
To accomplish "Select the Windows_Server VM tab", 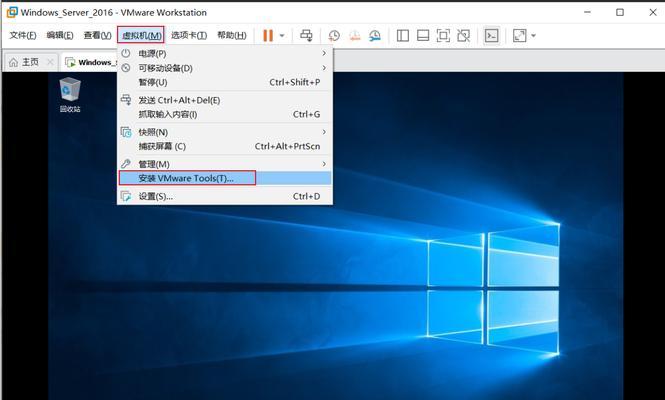I will [x=89, y=62].
